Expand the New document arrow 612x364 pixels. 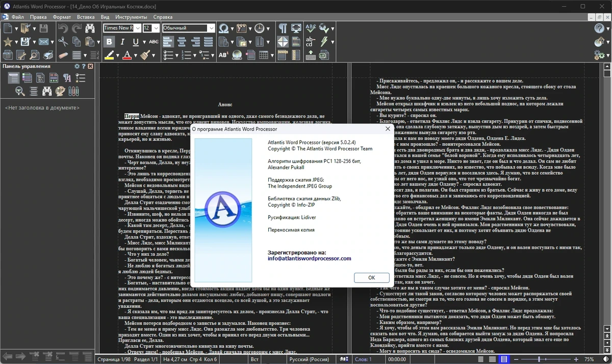pos(16,29)
